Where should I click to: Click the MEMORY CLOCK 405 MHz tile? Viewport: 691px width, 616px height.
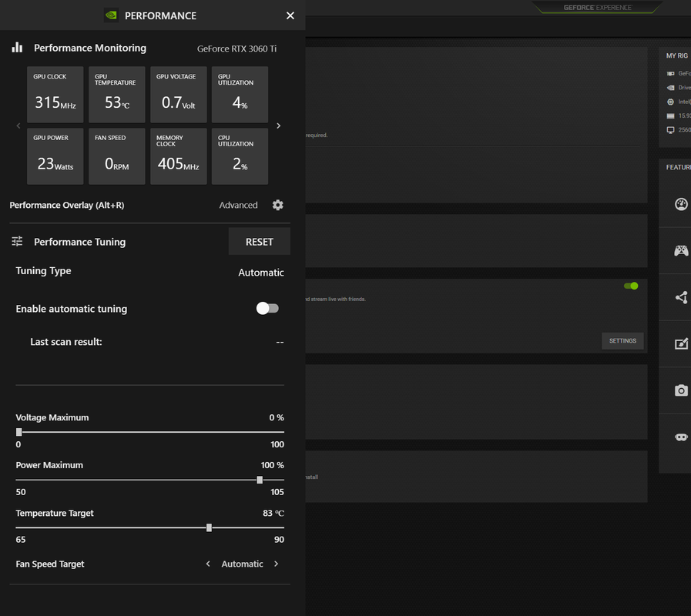pyautogui.click(x=179, y=156)
